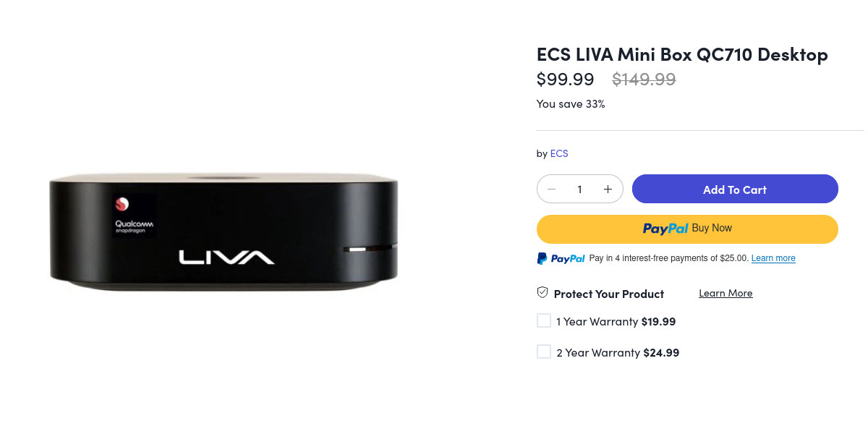Viewport: 868px width, 434px height.
Task: Open Learn More about product protection
Action: 726,293
